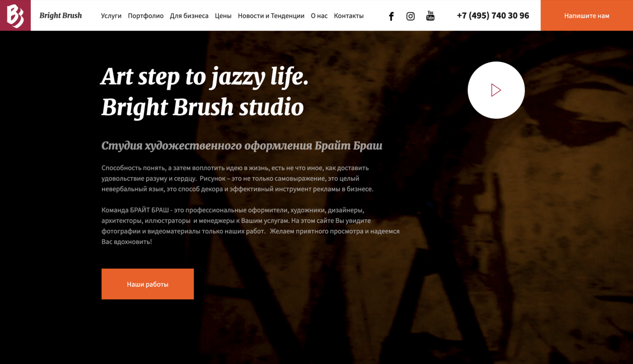
Task: Play the studio video
Action: 496,90
